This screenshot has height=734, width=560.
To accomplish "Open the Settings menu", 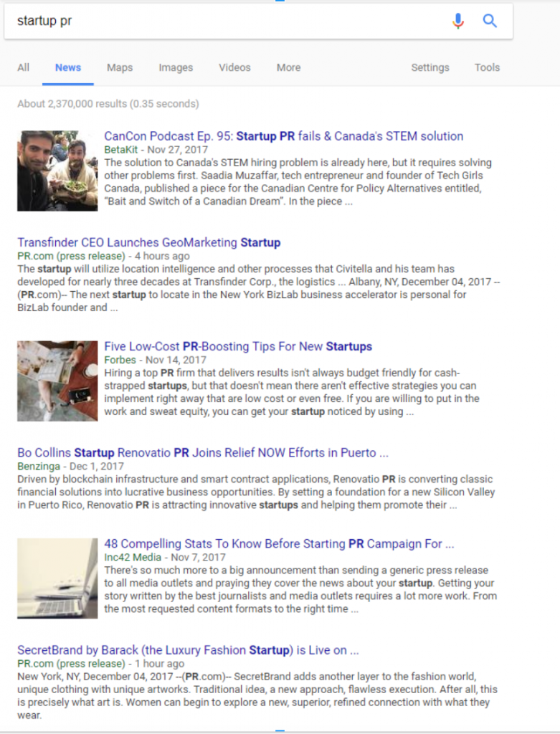I will (x=430, y=67).
